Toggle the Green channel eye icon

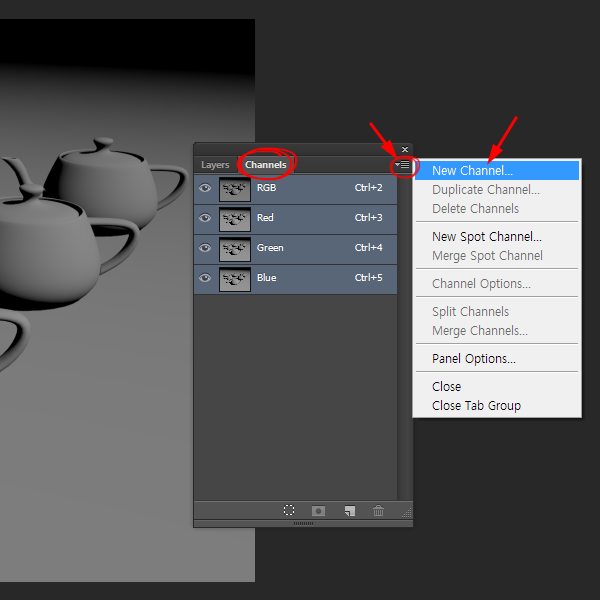point(205,248)
